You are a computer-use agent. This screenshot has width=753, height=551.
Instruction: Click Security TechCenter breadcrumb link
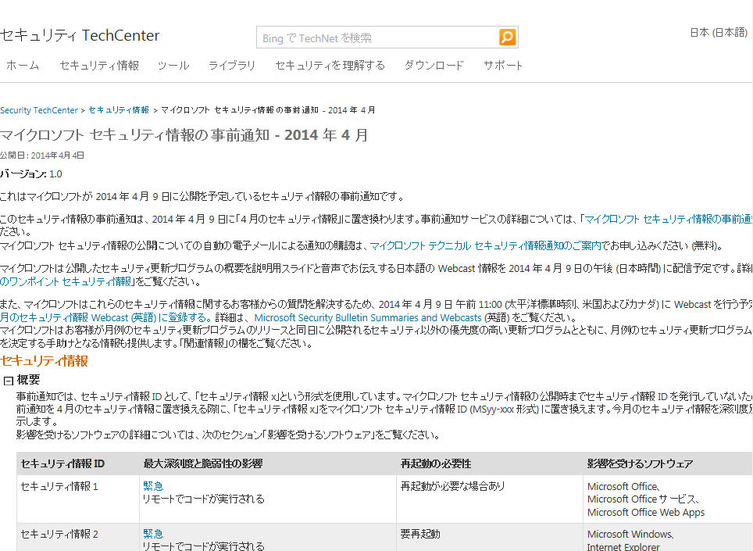39,110
